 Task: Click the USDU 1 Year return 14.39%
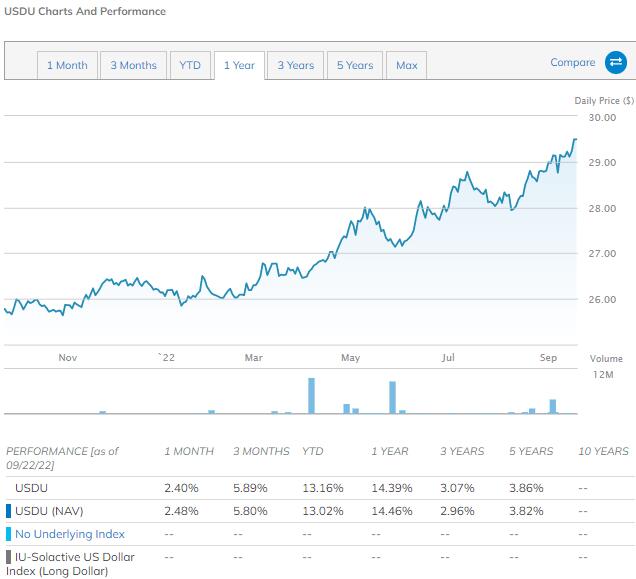(389, 487)
